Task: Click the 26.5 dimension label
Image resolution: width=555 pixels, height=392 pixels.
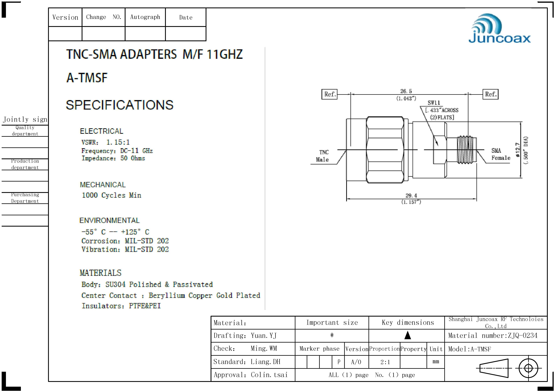Action: 406,91
